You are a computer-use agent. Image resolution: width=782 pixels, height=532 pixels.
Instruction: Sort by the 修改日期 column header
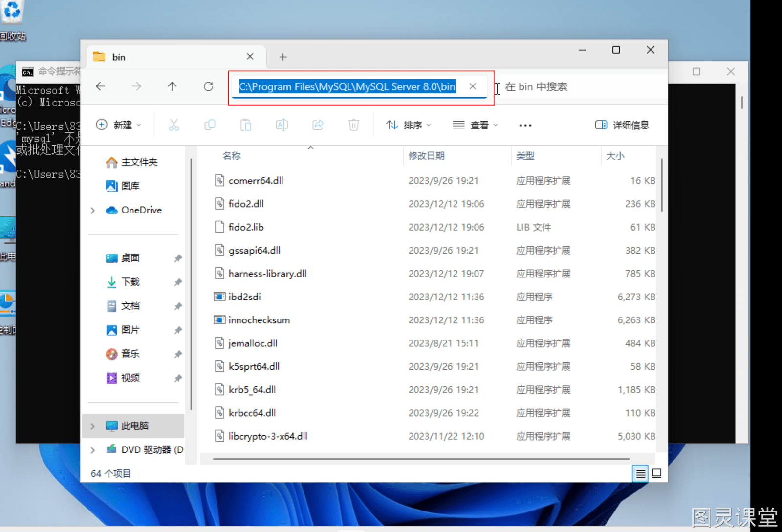tap(426, 156)
